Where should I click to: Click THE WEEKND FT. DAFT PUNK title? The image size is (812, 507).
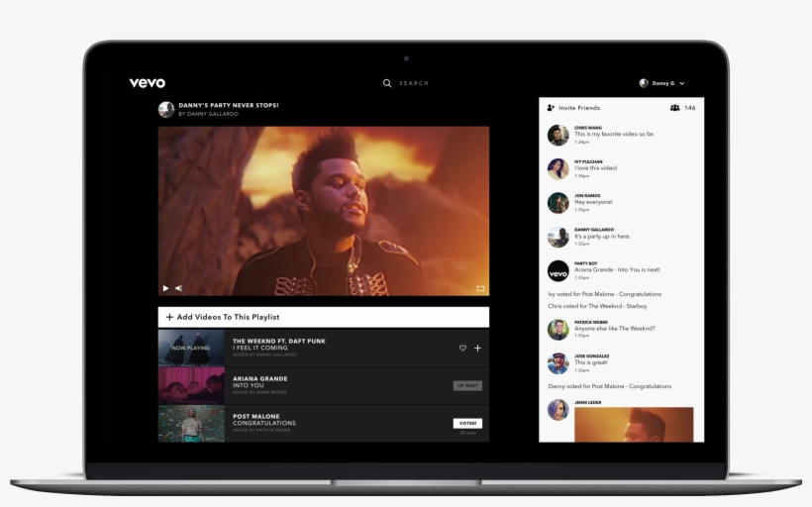(279, 341)
